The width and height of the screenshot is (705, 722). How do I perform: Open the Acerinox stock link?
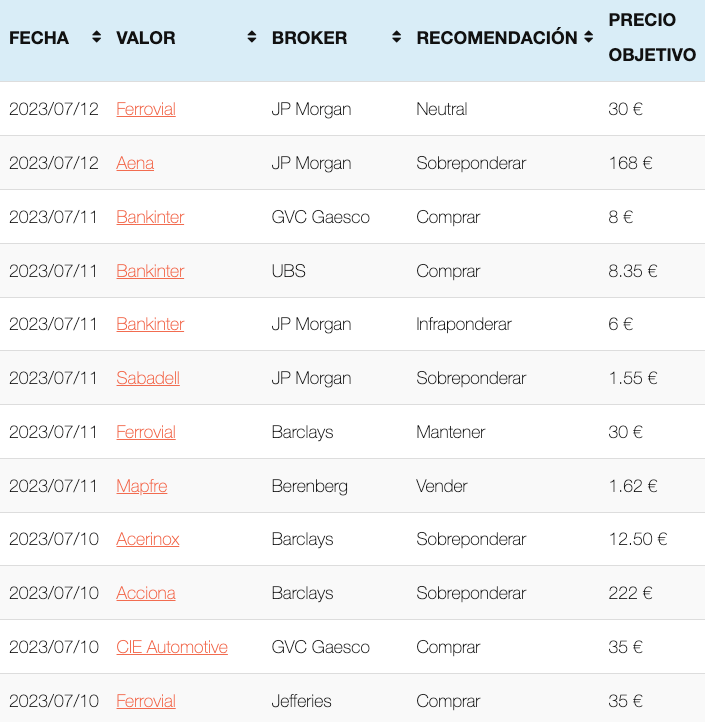point(147,539)
